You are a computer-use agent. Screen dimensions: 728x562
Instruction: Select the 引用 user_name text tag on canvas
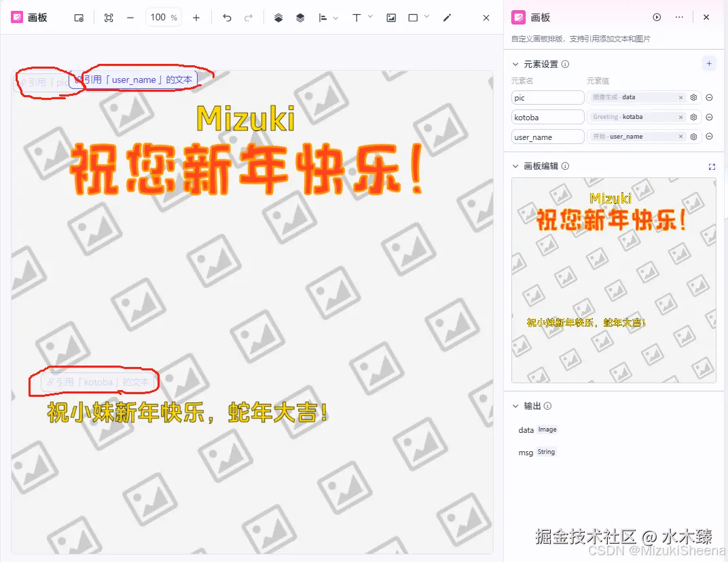pos(133,80)
